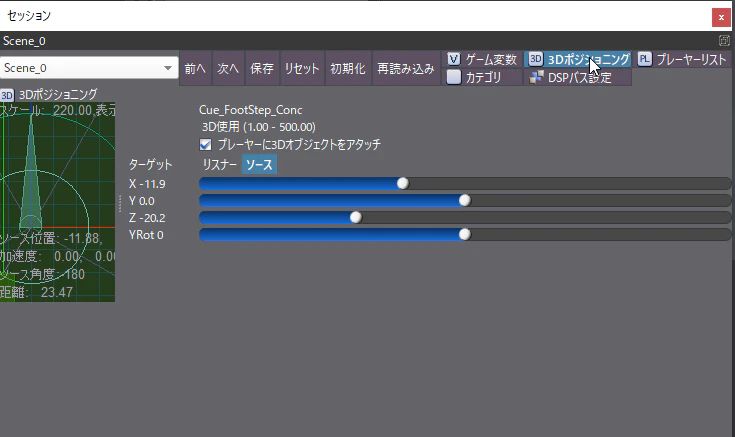
Task: Click the X -11.9 value label
Action: pos(147,184)
